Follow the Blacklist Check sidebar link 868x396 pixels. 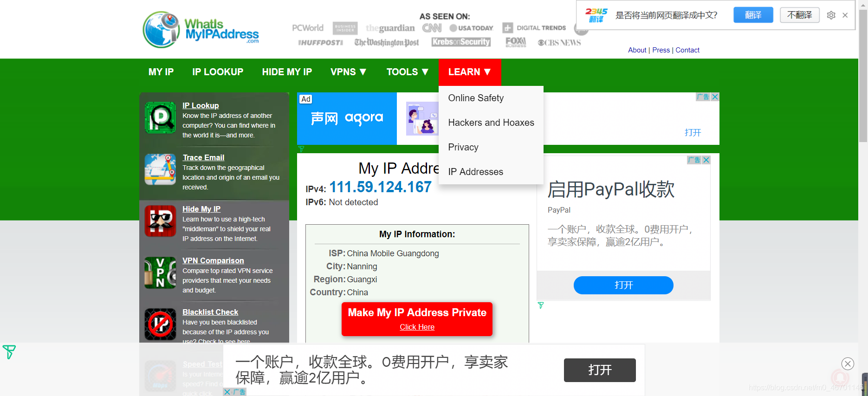(x=210, y=312)
